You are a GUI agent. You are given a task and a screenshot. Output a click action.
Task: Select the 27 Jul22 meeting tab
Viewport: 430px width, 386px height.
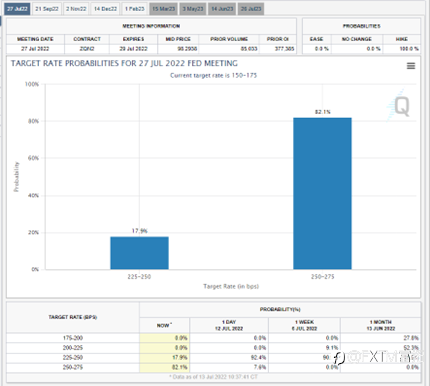pos(17,9)
